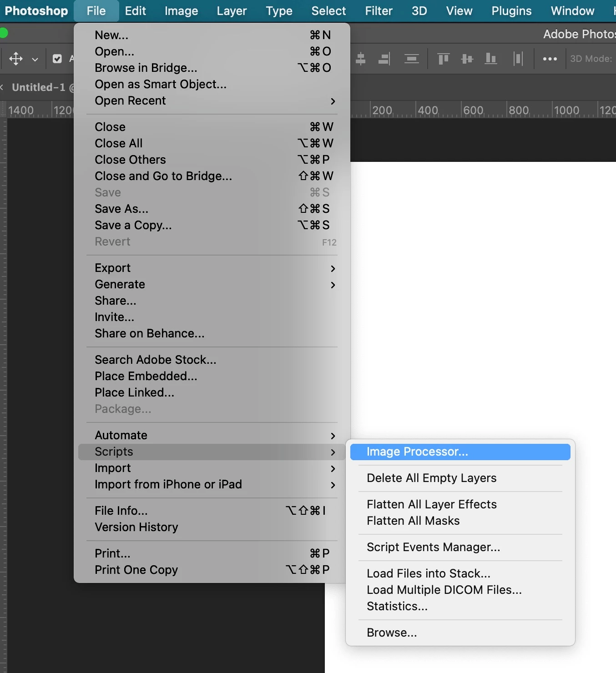Choose Invite... menu item
Image resolution: width=616 pixels, height=673 pixels.
[212, 317]
